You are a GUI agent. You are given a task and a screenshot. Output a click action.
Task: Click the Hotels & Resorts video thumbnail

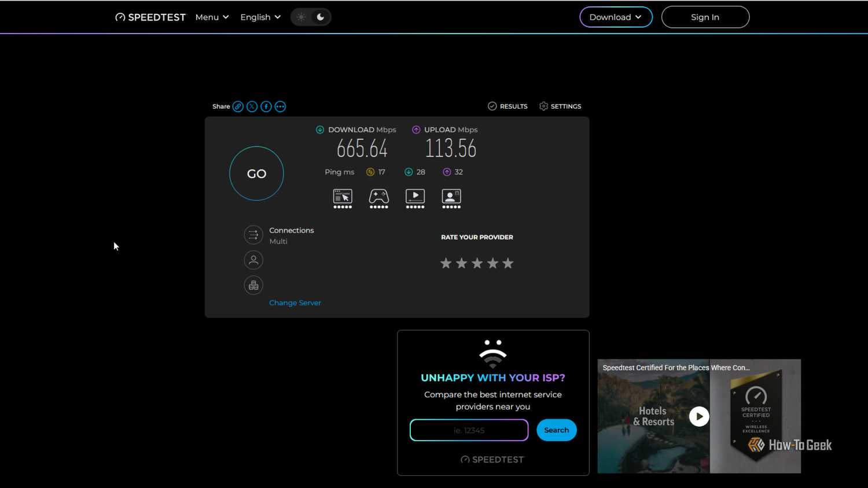pyautogui.click(x=653, y=416)
